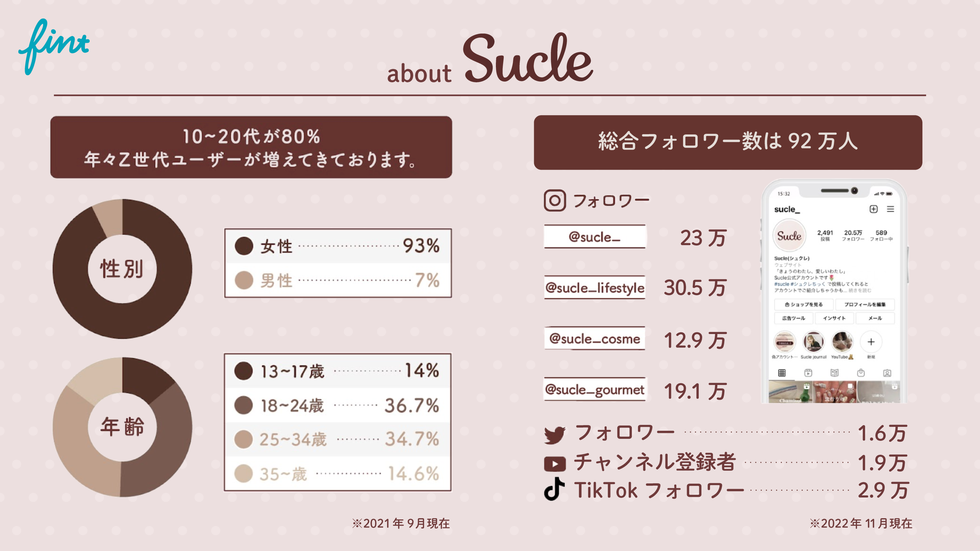This screenshot has width=980, height=551.
Task: Tap the new post plus icon
Action: 873,209
